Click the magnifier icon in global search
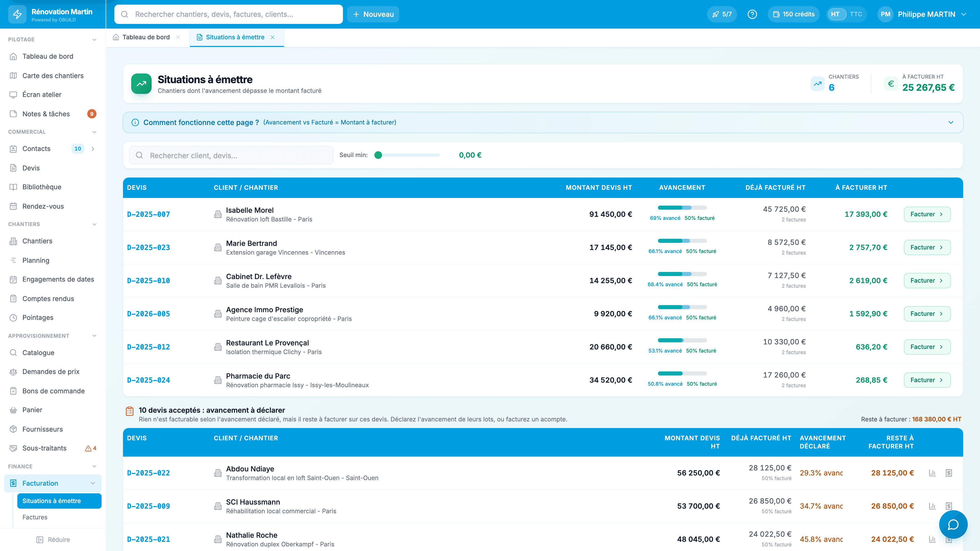The image size is (980, 551). click(124, 15)
